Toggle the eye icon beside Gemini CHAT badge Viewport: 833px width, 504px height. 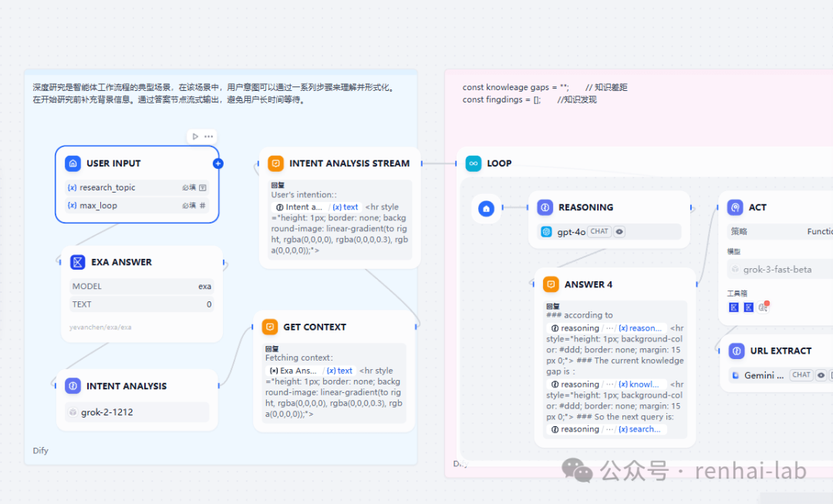click(x=820, y=375)
